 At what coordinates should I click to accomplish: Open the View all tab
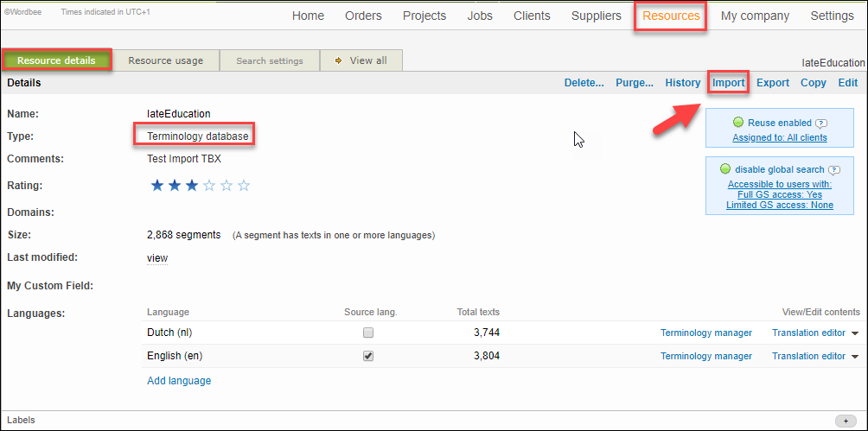(x=361, y=61)
